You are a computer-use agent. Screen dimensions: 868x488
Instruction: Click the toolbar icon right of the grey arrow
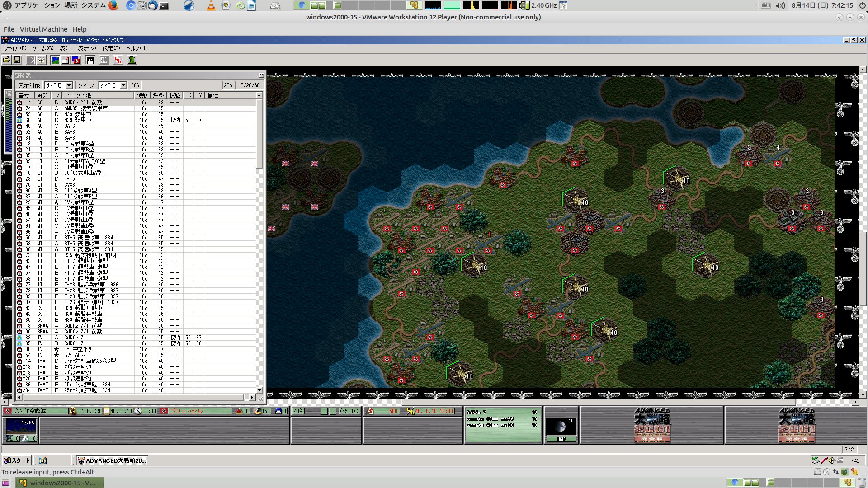click(42, 60)
